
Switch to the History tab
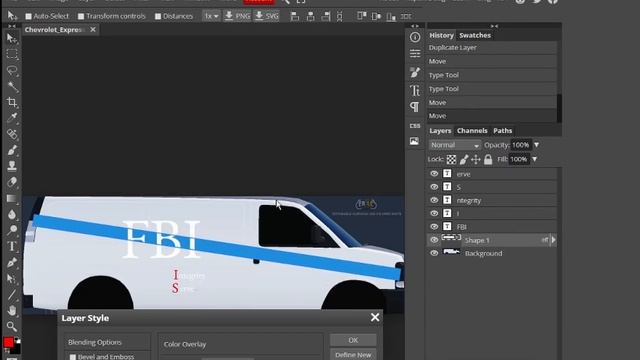click(441, 35)
